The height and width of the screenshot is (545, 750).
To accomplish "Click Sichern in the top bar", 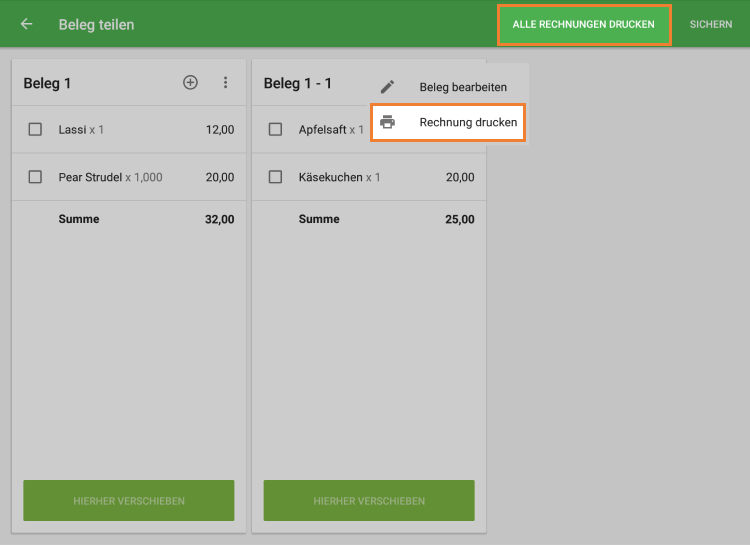I will (x=711, y=24).
